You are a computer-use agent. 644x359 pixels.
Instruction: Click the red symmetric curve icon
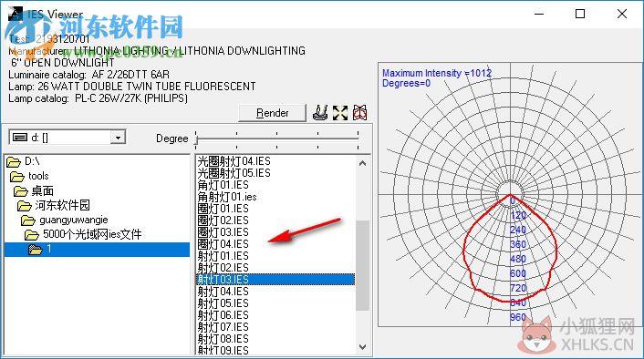tap(359, 113)
